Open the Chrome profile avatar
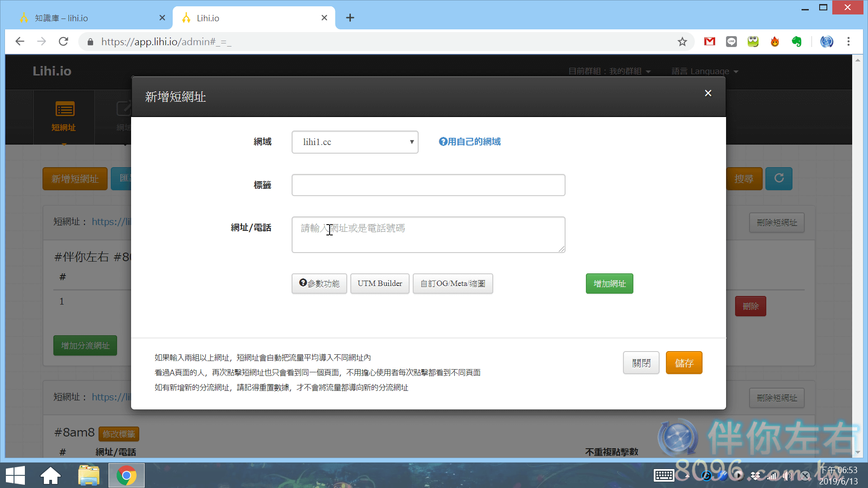The width and height of the screenshot is (868, 488). point(827,42)
